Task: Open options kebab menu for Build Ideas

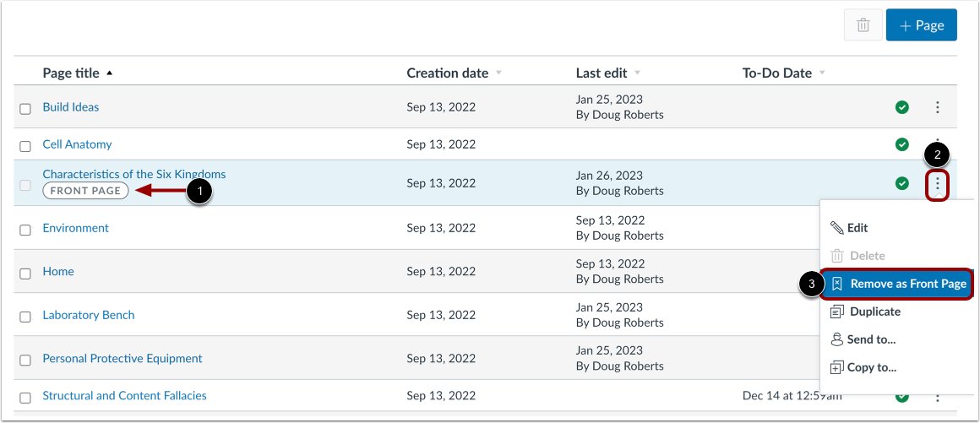Action: click(x=937, y=107)
